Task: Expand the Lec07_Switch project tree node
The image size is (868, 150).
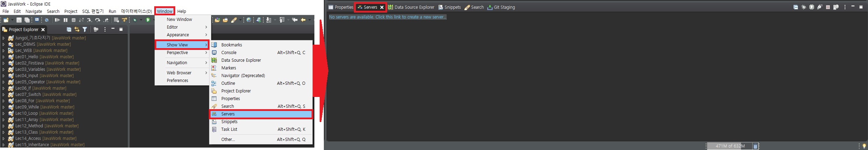Action: 3,95
